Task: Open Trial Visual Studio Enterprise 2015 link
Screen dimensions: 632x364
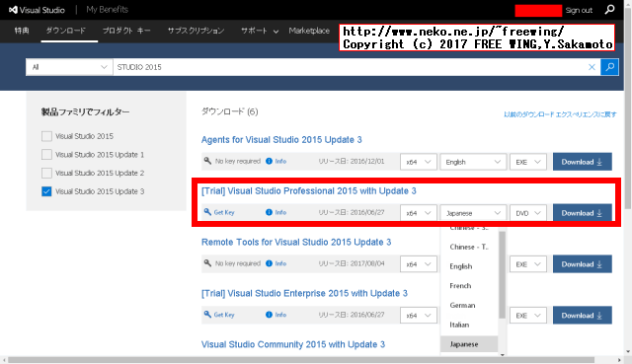Action: click(304, 293)
